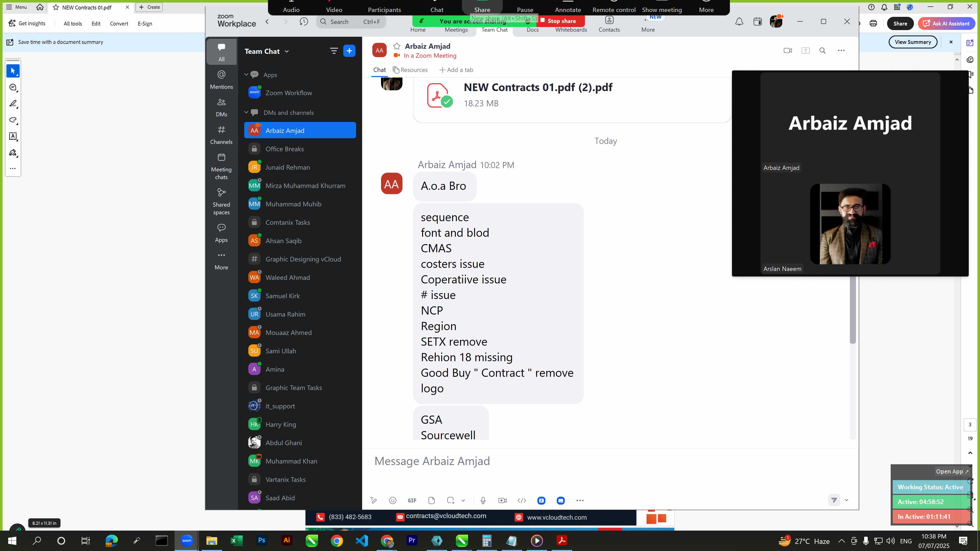Collapse DMs and channels section
The image size is (980, 551).
[x=246, y=112]
